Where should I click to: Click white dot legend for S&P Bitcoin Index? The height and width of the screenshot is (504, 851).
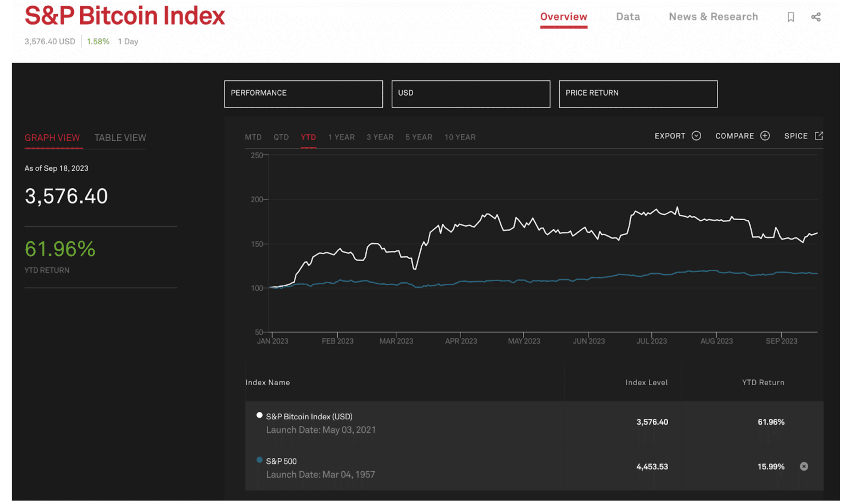[259, 415]
